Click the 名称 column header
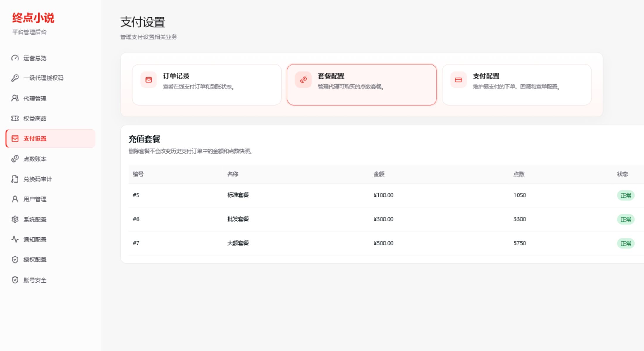This screenshot has height=351, width=644. (233, 174)
